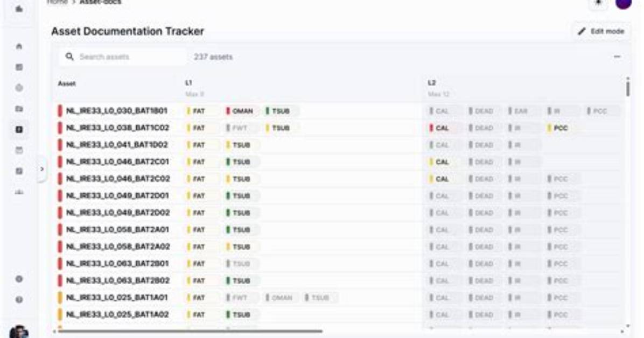644x338 pixels.
Task: Open asset NL_IRE33_L0_025_BAT1A01
Action: click(117, 297)
